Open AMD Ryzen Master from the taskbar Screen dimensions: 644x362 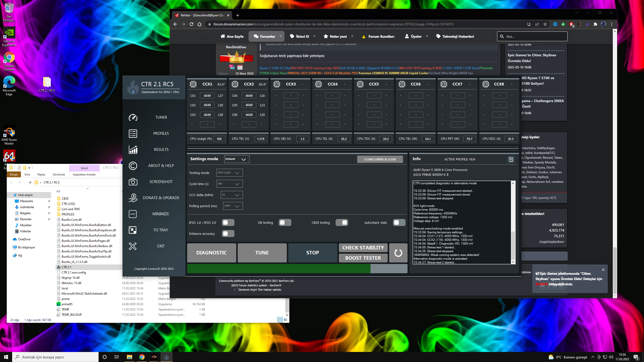click(x=154, y=357)
